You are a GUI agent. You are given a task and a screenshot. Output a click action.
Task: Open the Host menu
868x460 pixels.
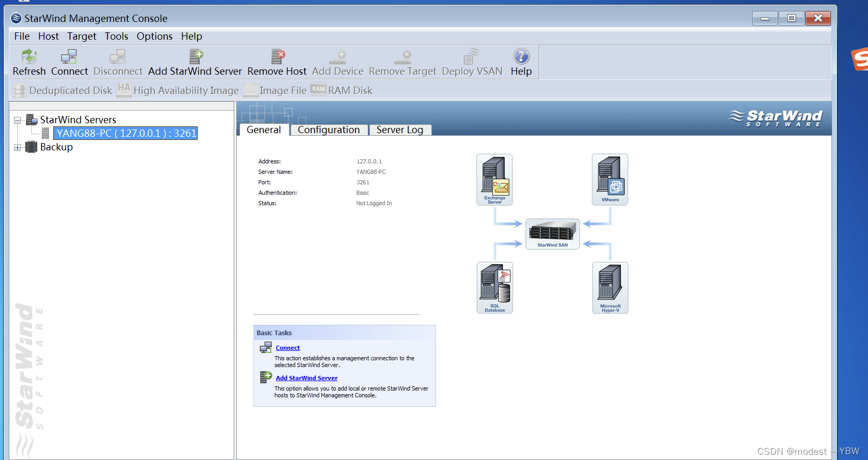(49, 36)
